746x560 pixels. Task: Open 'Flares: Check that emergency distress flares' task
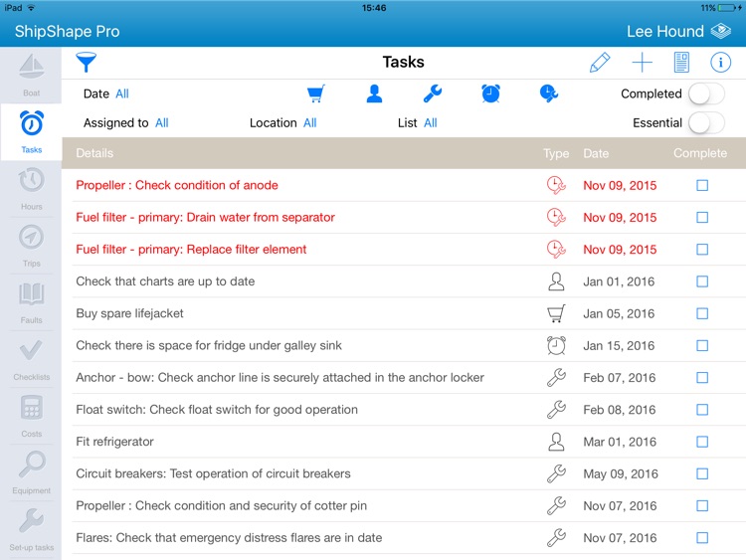(229, 538)
